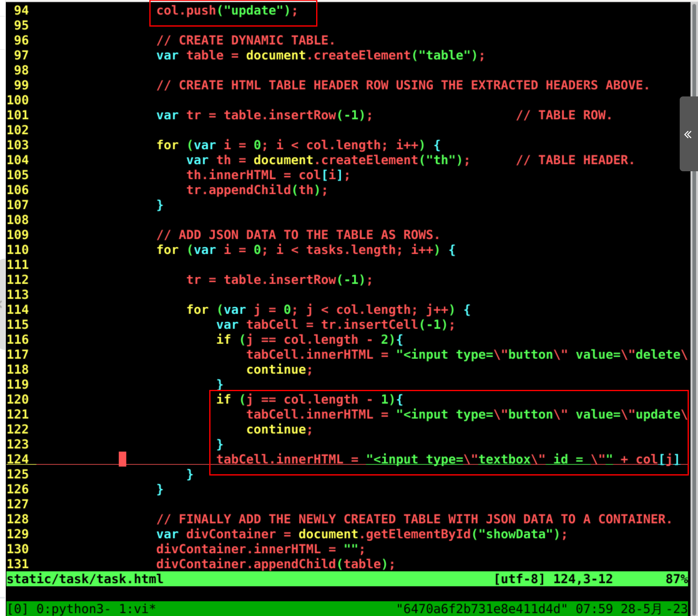Click tr = table.insertRow(-1) on line 112
This screenshot has width=698, height=616.
(x=279, y=280)
